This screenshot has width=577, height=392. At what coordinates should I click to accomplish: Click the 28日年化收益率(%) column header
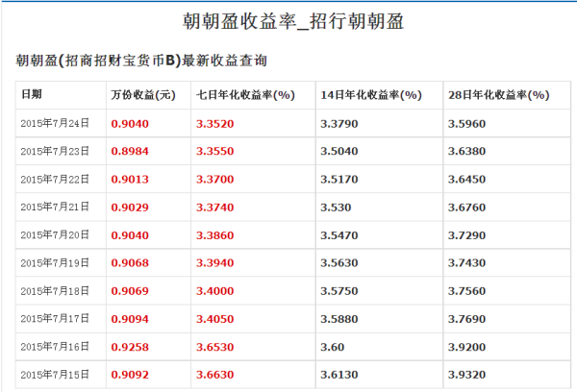tap(498, 95)
